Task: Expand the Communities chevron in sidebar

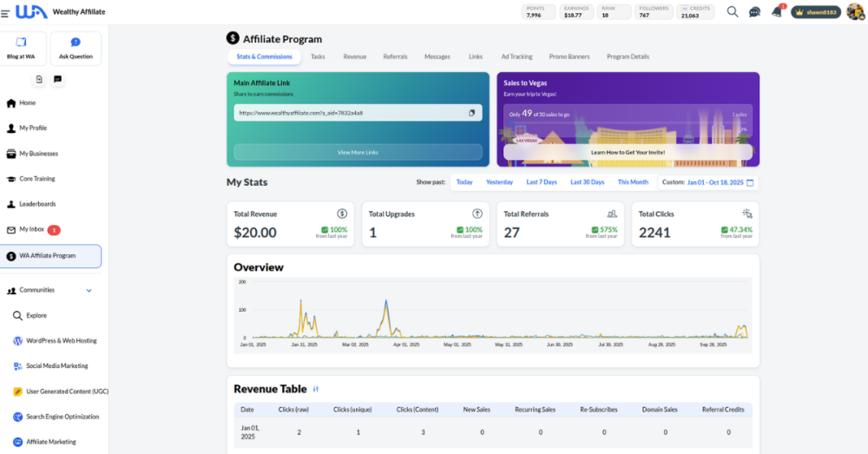Action: pyautogui.click(x=89, y=290)
